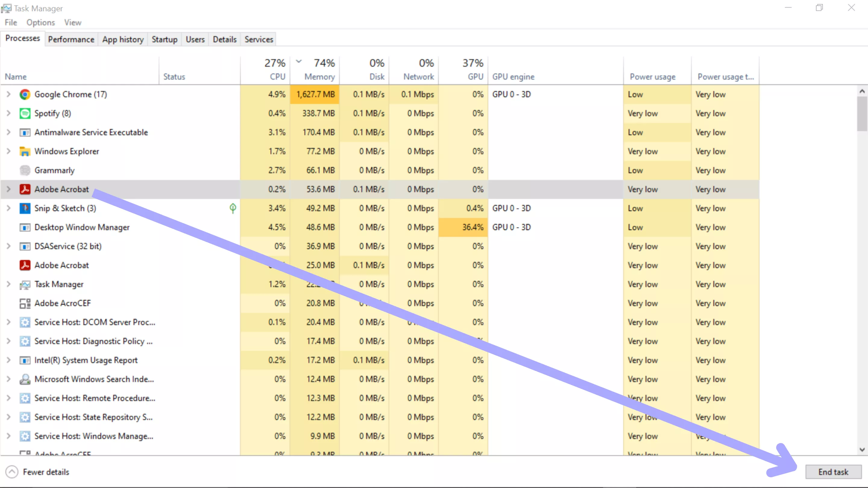Click the Task Manager title bar icon
The width and height of the screenshot is (868, 488).
[6, 8]
